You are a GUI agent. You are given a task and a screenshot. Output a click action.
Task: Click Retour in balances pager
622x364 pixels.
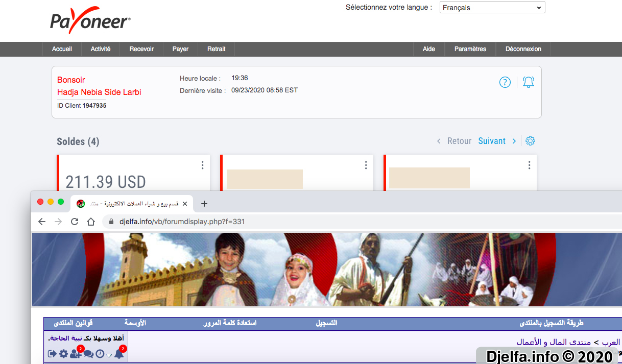tap(459, 141)
